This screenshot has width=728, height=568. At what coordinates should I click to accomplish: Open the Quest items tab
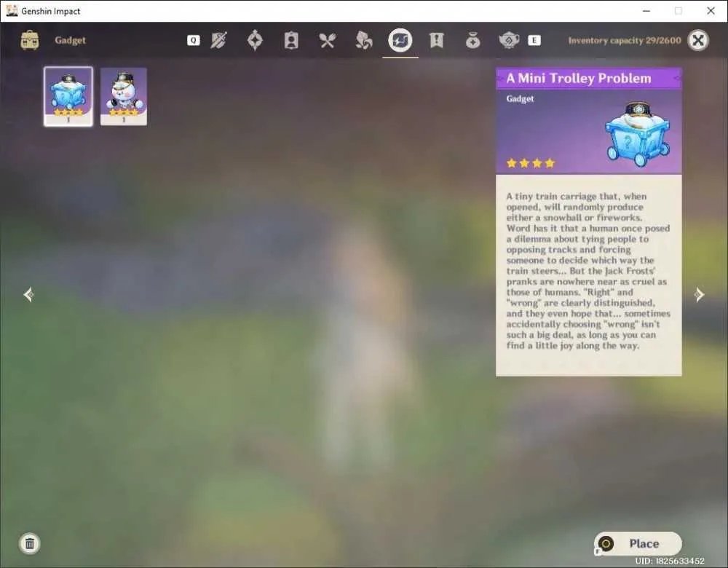click(x=436, y=40)
